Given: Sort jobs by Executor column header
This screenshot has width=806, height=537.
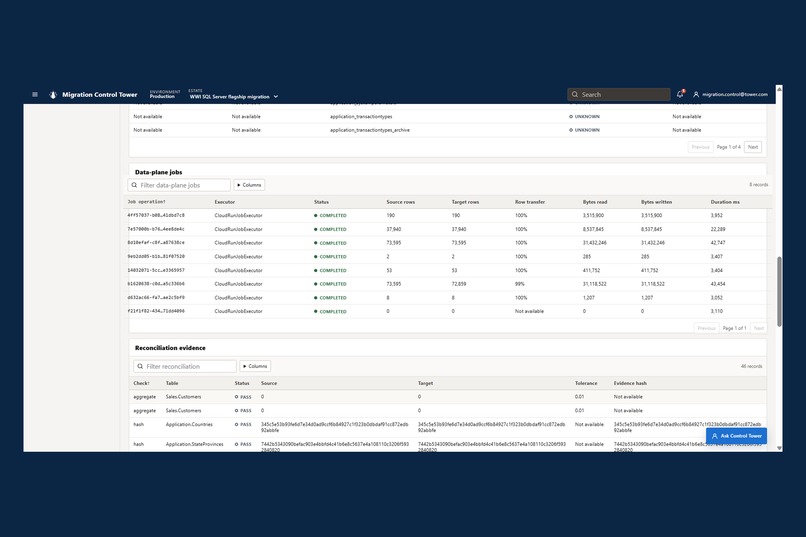Looking at the screenshot, I should pyautogui.click(x=225, y=202).
